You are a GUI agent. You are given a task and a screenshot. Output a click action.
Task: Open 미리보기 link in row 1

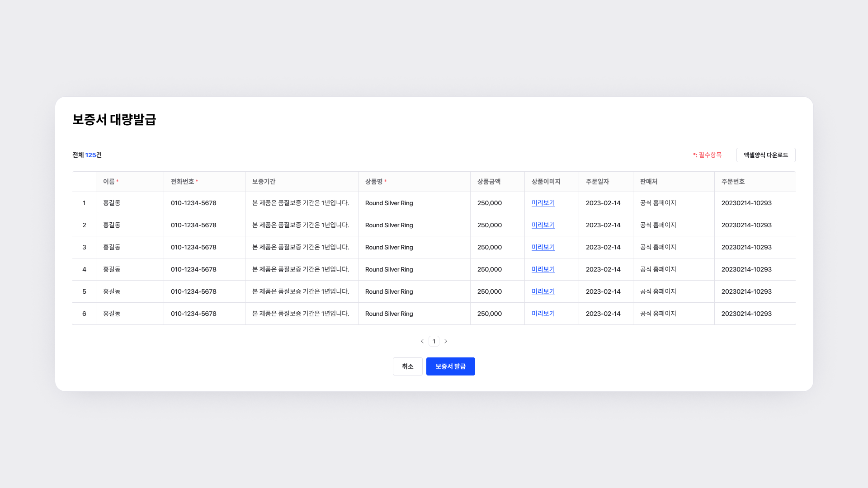[543, 203]
